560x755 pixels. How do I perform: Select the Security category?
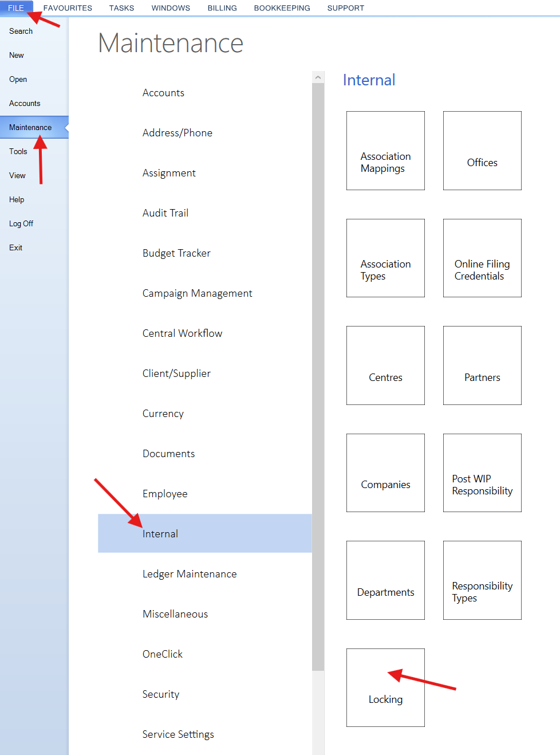(x=161, y=694)
